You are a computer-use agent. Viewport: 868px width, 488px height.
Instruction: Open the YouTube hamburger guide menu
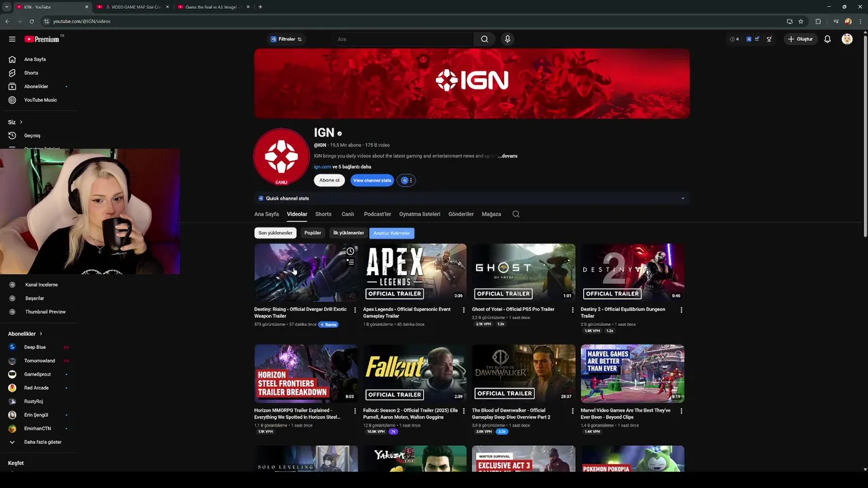[12, 39]
